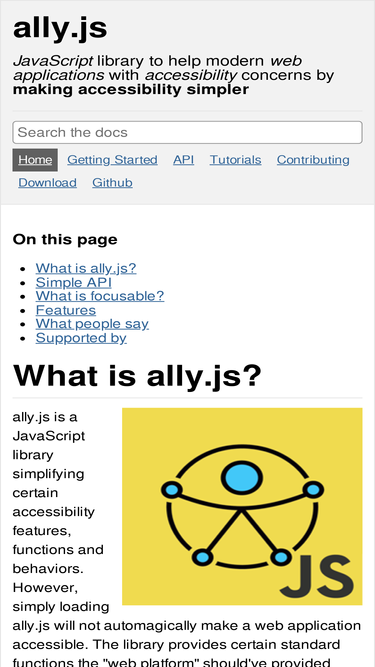Click the 'On this page' heading
This screenshot has height=667, width=375.
point(65,239)
